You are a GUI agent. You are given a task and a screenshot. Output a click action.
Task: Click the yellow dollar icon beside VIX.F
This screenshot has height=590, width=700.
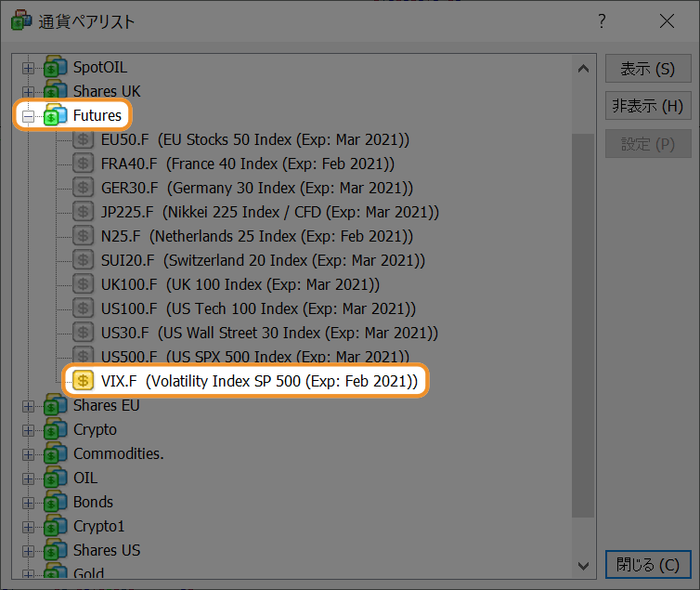[x=83, y=381]
